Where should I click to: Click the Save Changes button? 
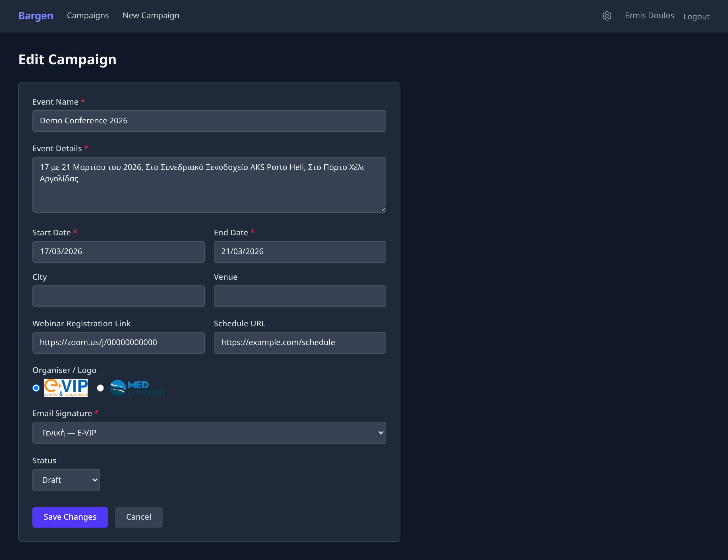coord(70,517)
